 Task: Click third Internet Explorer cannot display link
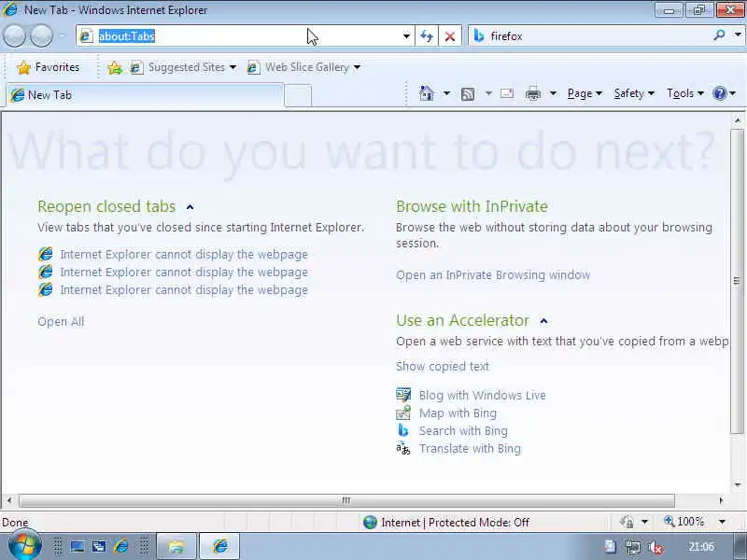(184, 290)
